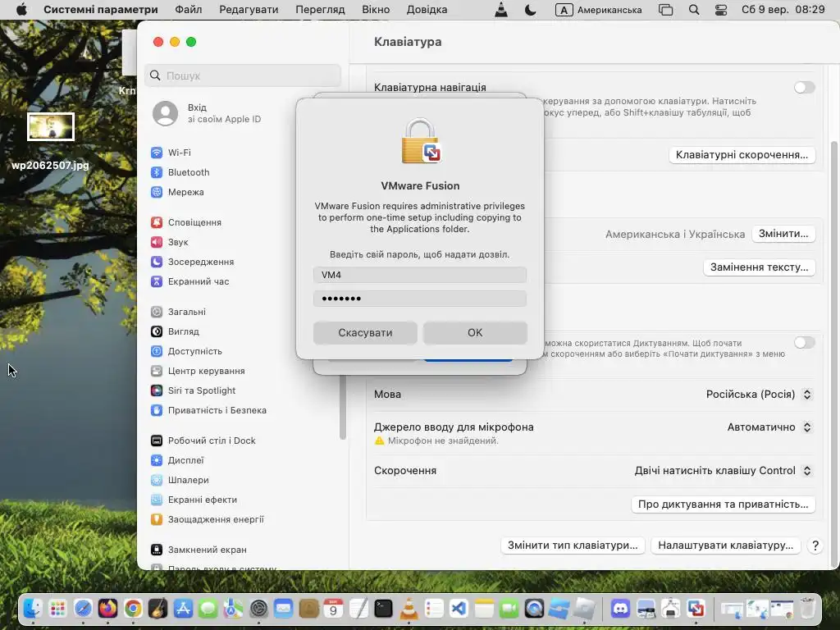Click Клавіатурні скорочення… button
840x630 pixels.
[742, 155]
